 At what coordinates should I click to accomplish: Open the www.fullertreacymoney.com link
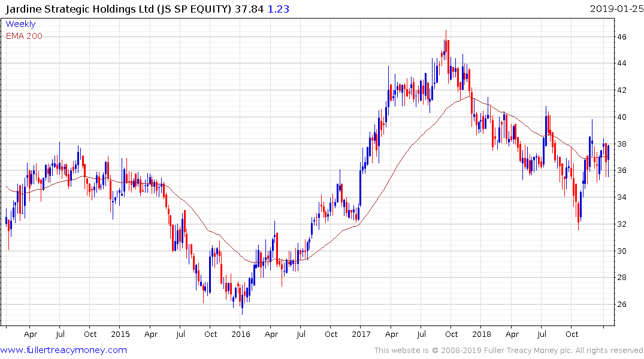pos(64,350)
